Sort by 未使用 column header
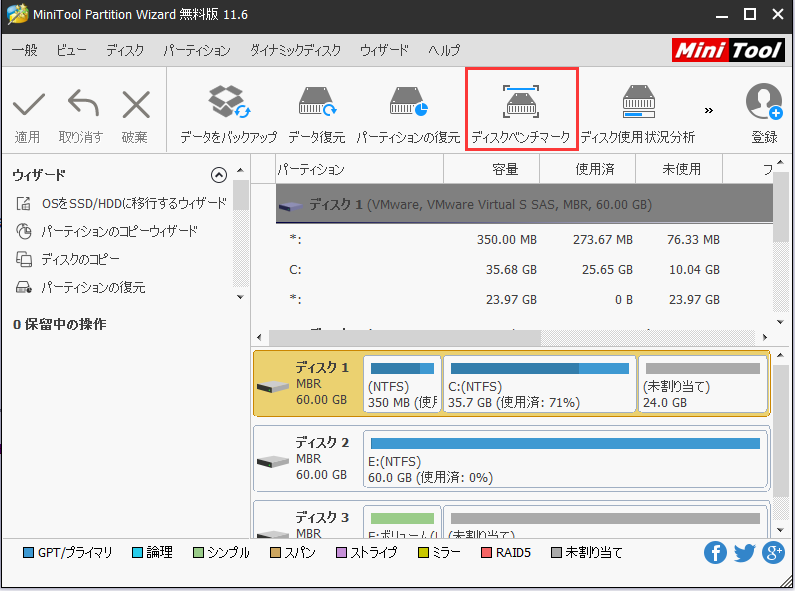The height and width of the screenshot is (591, 795). click(x=678, y=169)
